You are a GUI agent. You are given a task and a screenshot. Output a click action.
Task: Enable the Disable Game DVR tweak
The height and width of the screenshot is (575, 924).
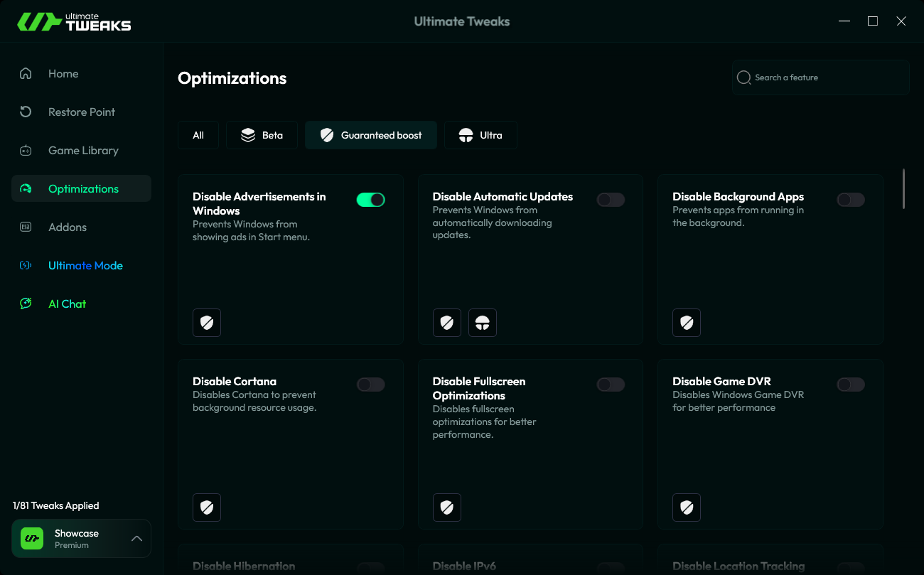850,384
